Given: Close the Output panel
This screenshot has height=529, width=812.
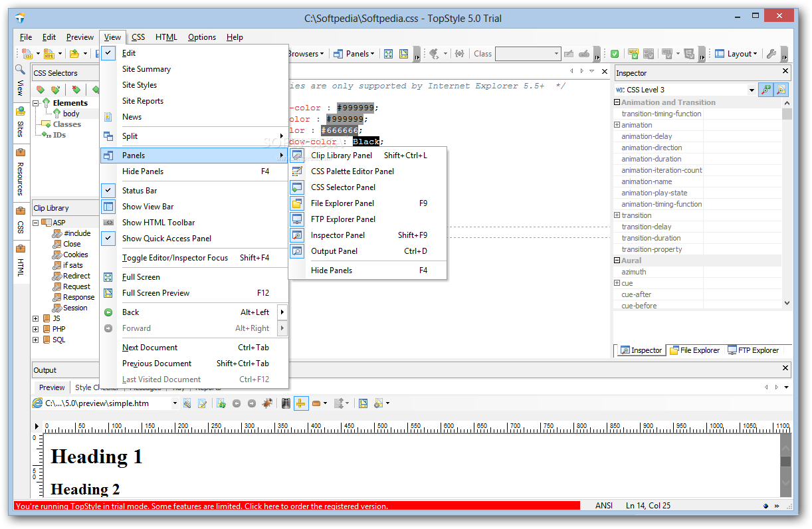Looking at the screenshot, I should [x=785, y=368].
